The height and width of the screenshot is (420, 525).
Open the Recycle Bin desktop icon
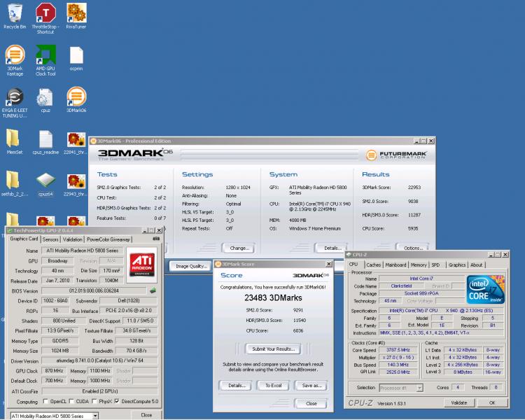(15, 15)
